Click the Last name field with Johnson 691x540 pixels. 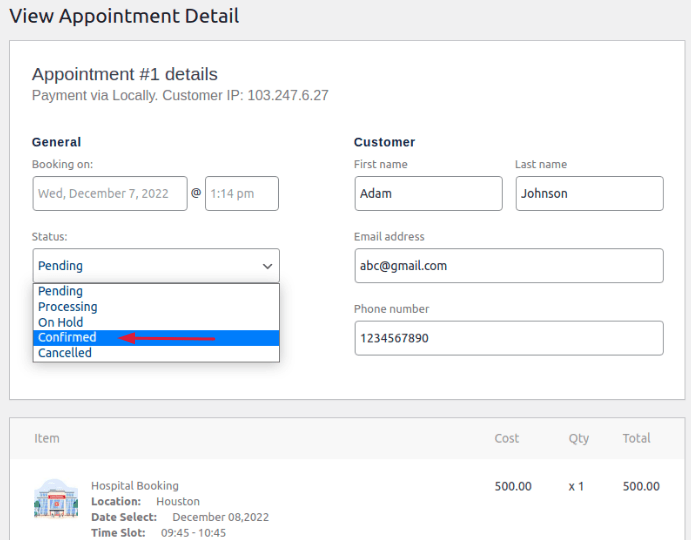[x=589, y=194]
